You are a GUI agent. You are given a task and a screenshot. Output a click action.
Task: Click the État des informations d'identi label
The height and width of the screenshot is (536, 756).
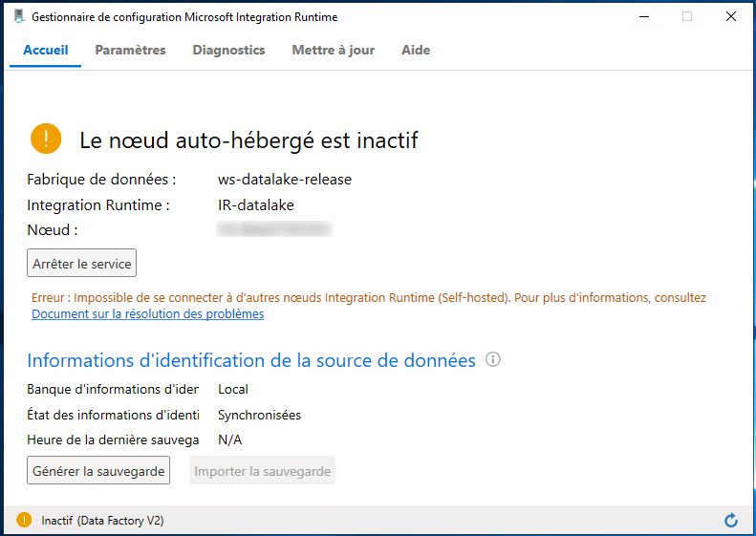tap(113, 415)
